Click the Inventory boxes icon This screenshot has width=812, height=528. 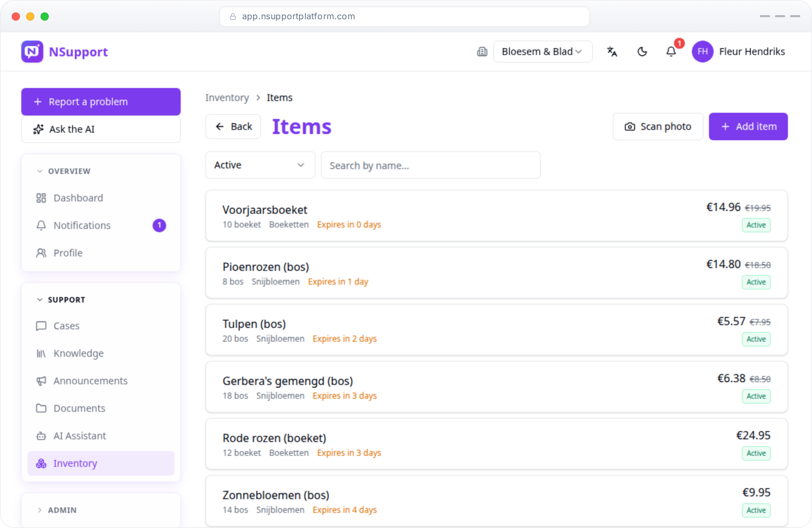[41, 463]
